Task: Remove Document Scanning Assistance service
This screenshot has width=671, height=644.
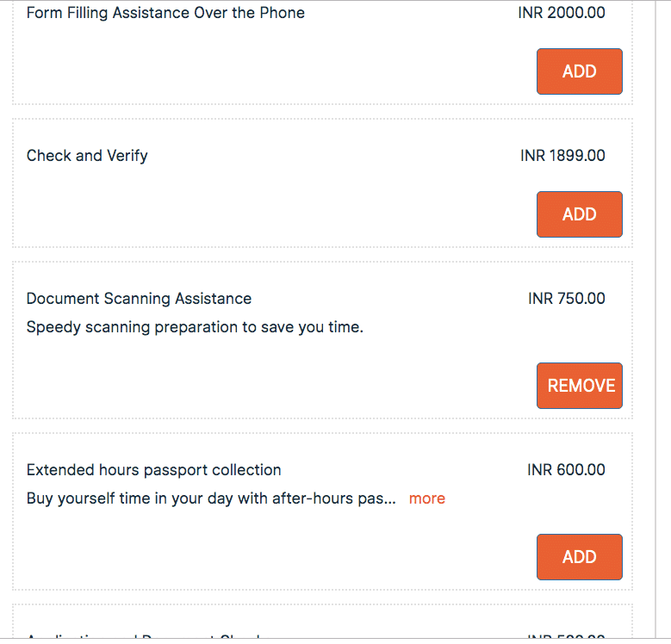Action: (x=579, y=386)
